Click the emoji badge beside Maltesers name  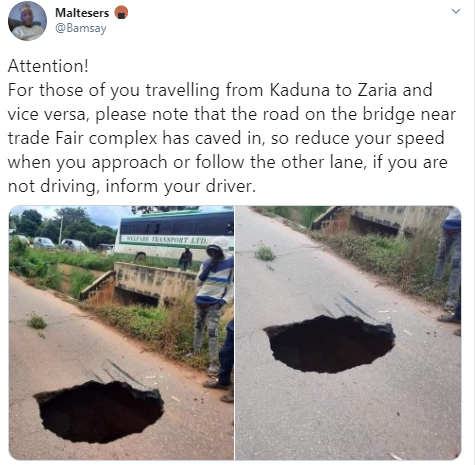[121, 13]
